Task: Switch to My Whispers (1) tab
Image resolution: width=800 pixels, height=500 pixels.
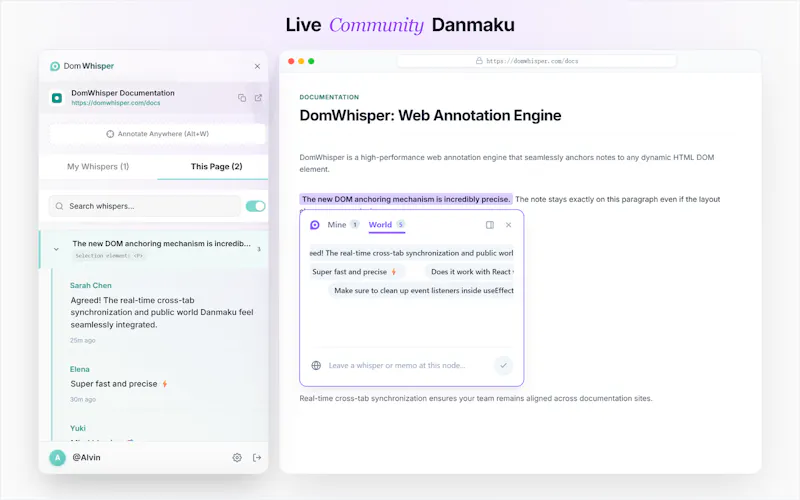Action: tap(98, 166)
